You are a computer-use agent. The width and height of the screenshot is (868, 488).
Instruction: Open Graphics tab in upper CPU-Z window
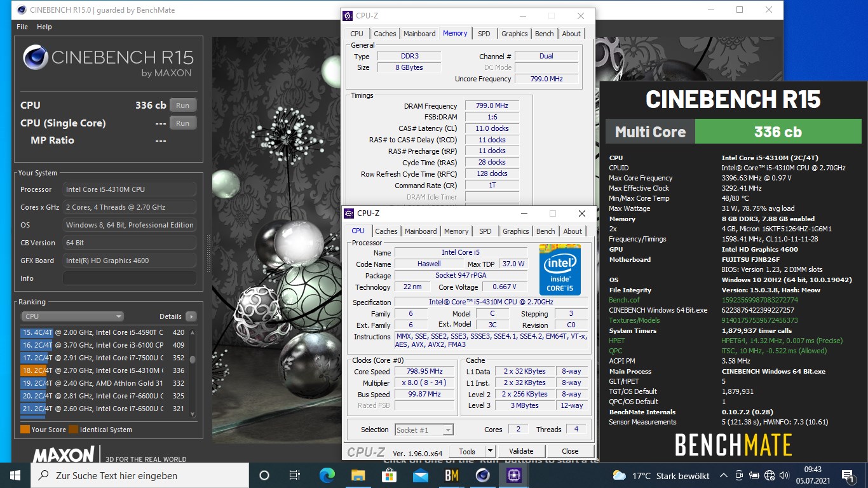coord(514,34)
